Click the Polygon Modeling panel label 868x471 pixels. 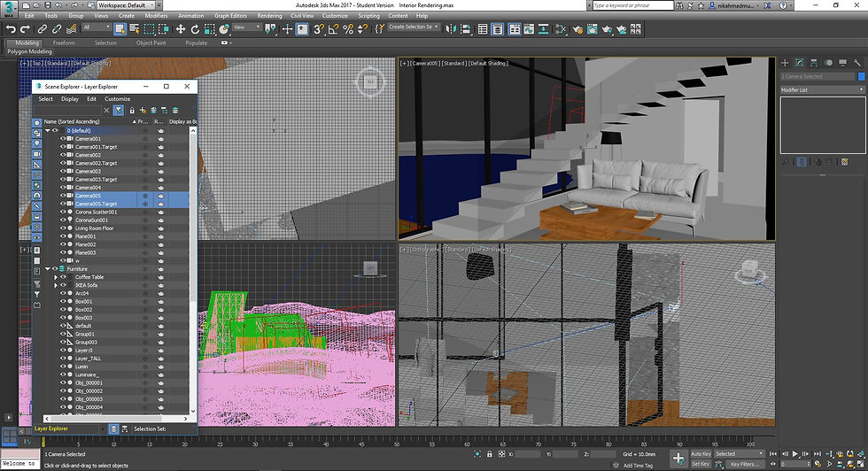point(29,51)
